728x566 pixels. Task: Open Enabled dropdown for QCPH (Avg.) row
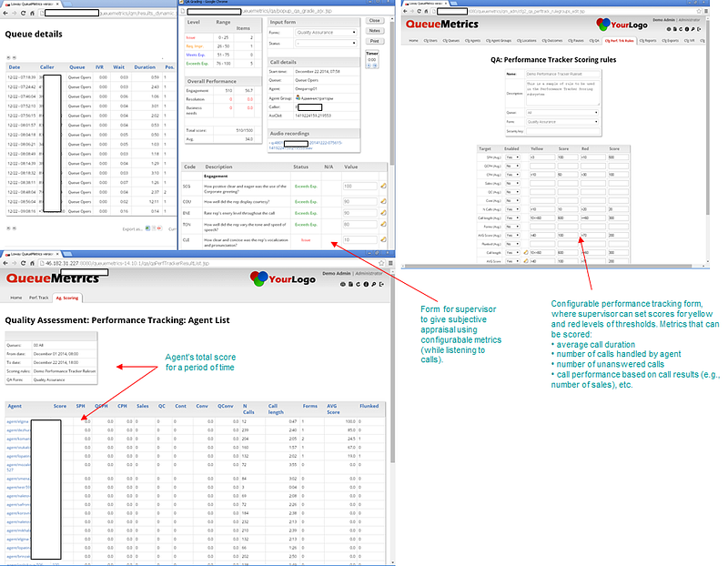point(512,166)
